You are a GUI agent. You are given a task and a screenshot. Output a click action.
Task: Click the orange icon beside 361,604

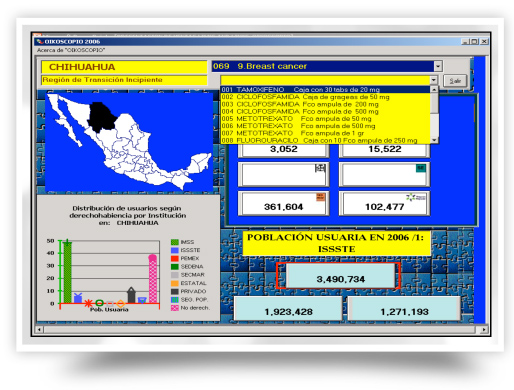pyautogui.click(x=320, y=197)
